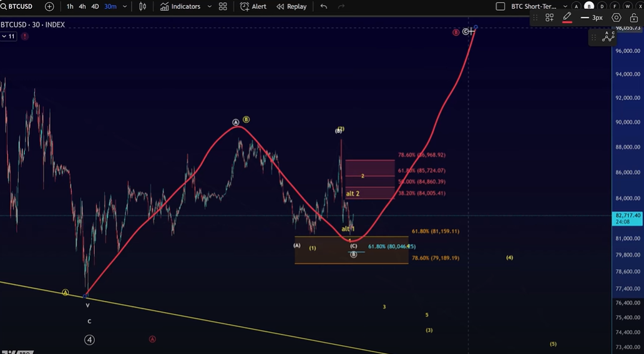Create a new Alert
Screen dimensions: 644x354
[253, 7]
